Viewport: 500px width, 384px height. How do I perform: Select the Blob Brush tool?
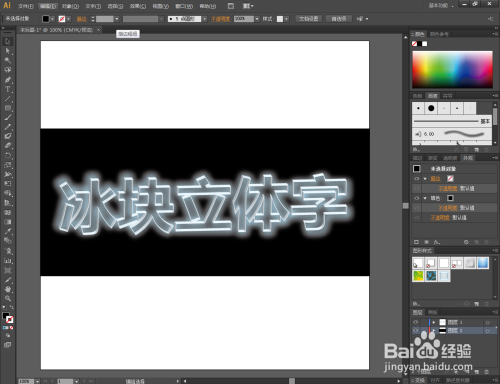click(x=8, y=136)
